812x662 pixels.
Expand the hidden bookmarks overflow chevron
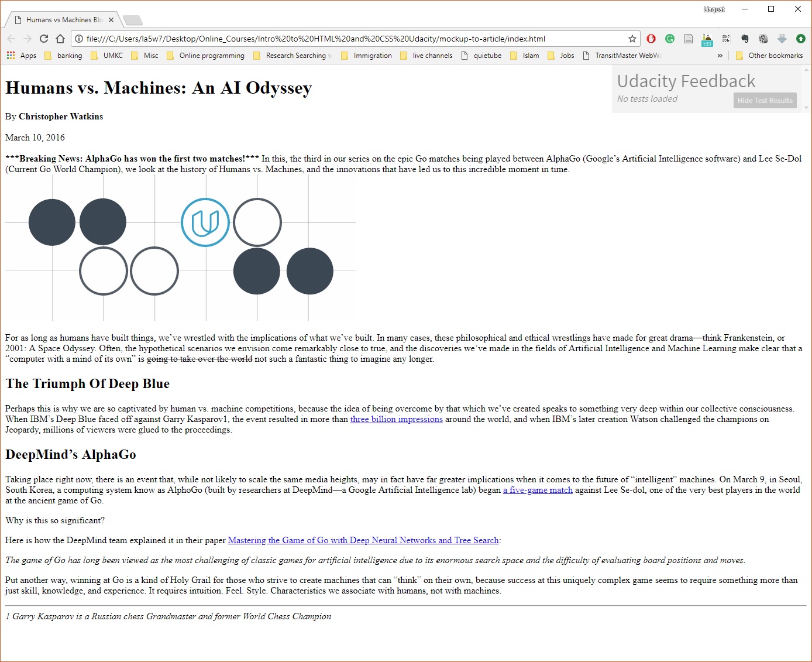click(720, 56)
